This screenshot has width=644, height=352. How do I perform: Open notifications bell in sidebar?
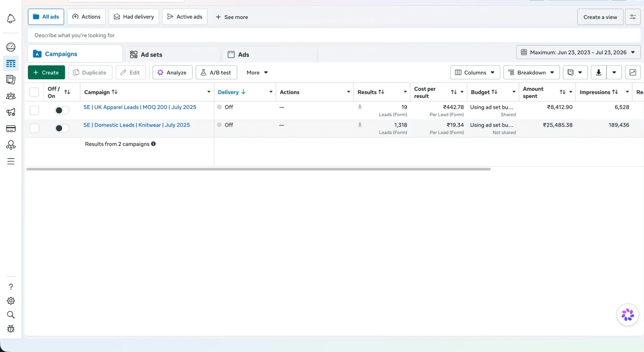pos(11,19)
